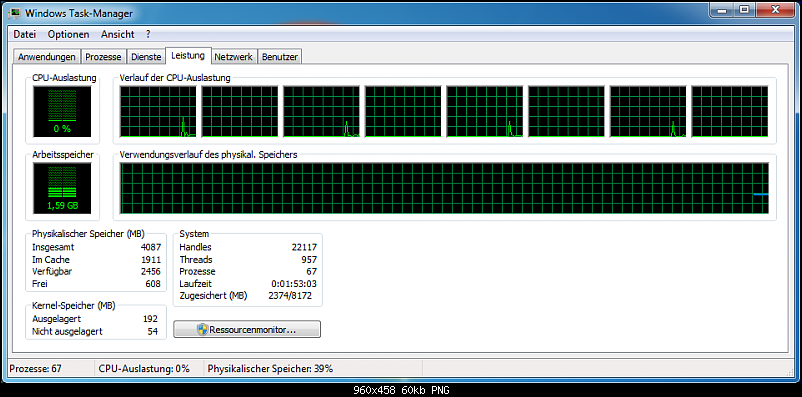Click the Physikalischer Speicher (MB) group label
Viewport: 802px width, 397px height.
88,234
